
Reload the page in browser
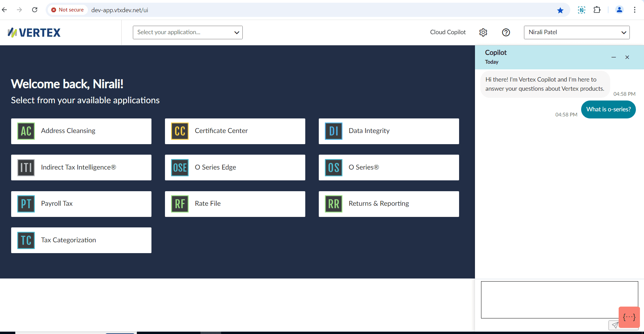click(34, 10)
